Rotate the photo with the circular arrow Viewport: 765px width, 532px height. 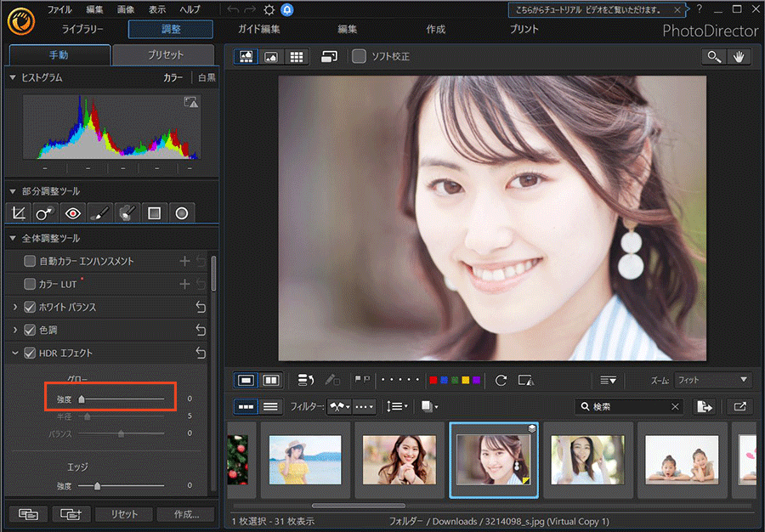tap(501, 381)
